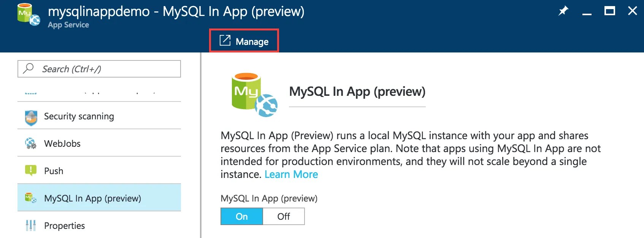Select MySQL In App (preview) menu item
This screenshot has height=238, width=644.
pos(99,198)
